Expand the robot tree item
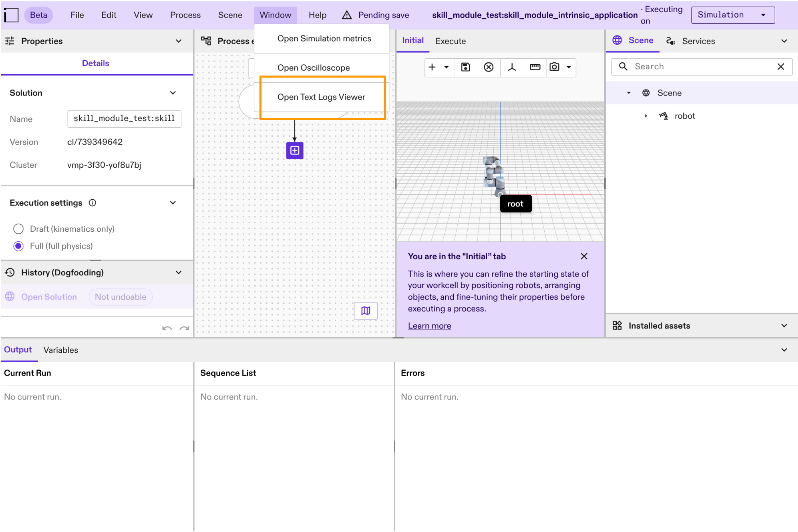The image size is (798, 532). [x=646, y=116]
